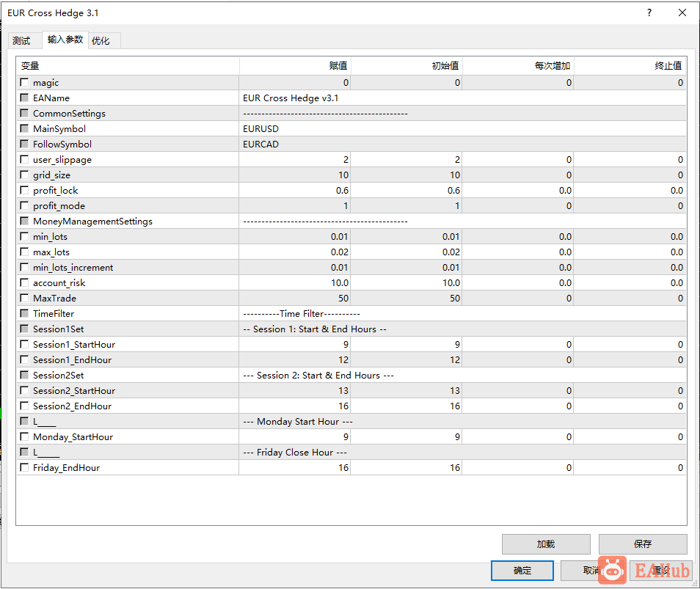Check the Session2_EndHour checkbox
700x589 pixels.
click(x=24, y=406)
